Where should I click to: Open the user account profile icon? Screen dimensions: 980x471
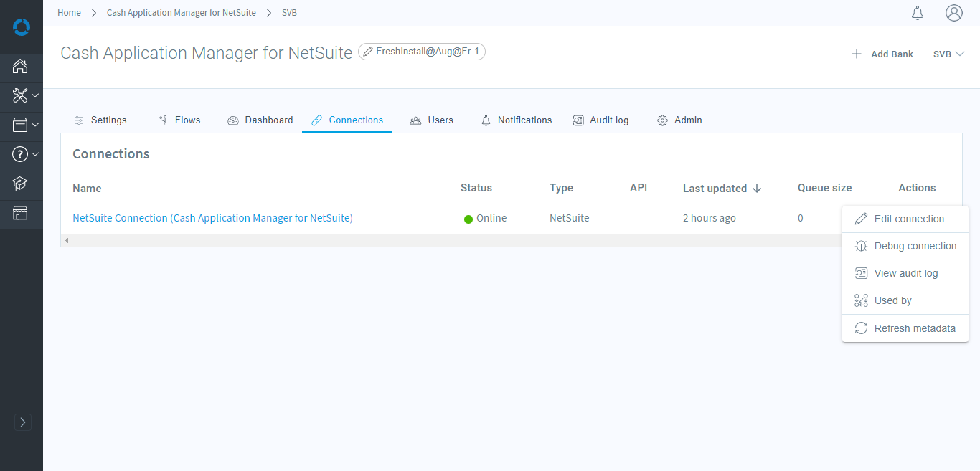[x=953, y=13]
